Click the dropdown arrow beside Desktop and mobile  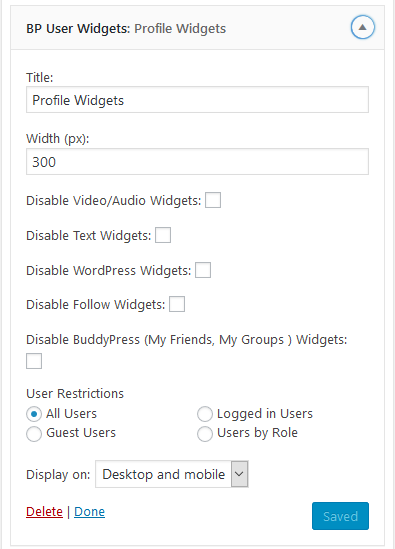point(239,474)
